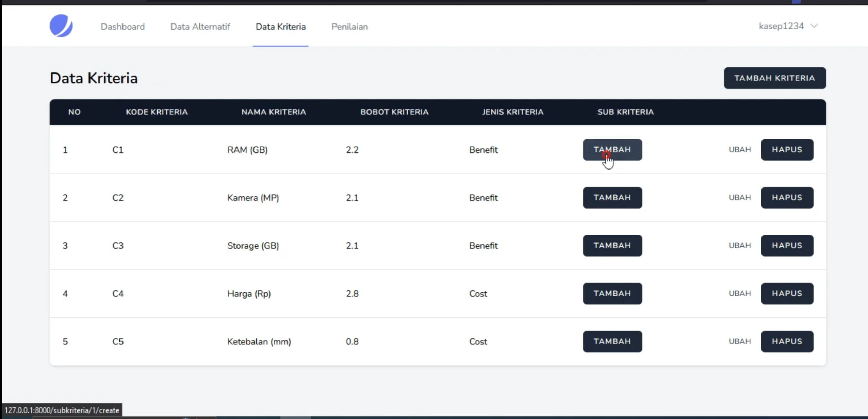Click Ubah for the C4 row

(739, 293)
